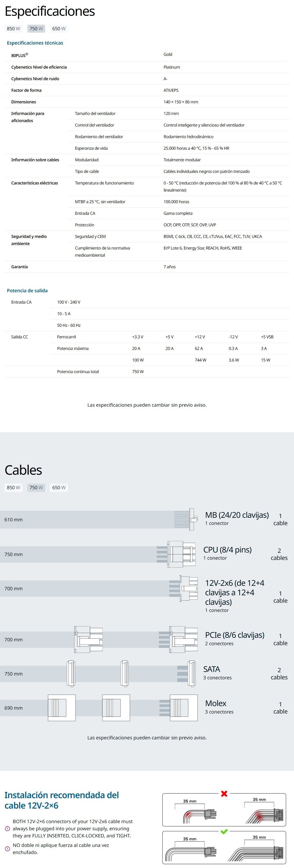Click the Especificaciones técnicas heading

tap(35, 43)
